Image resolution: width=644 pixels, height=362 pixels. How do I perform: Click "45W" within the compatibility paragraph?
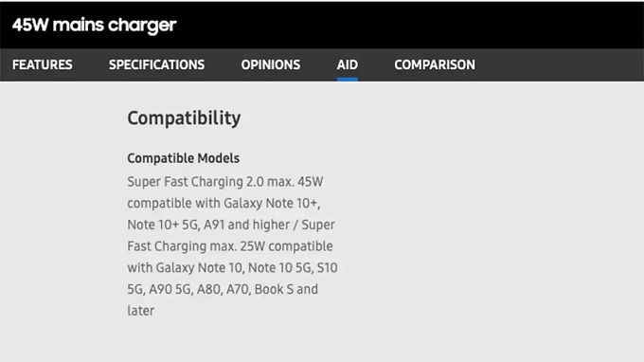[x=311, y=182]
